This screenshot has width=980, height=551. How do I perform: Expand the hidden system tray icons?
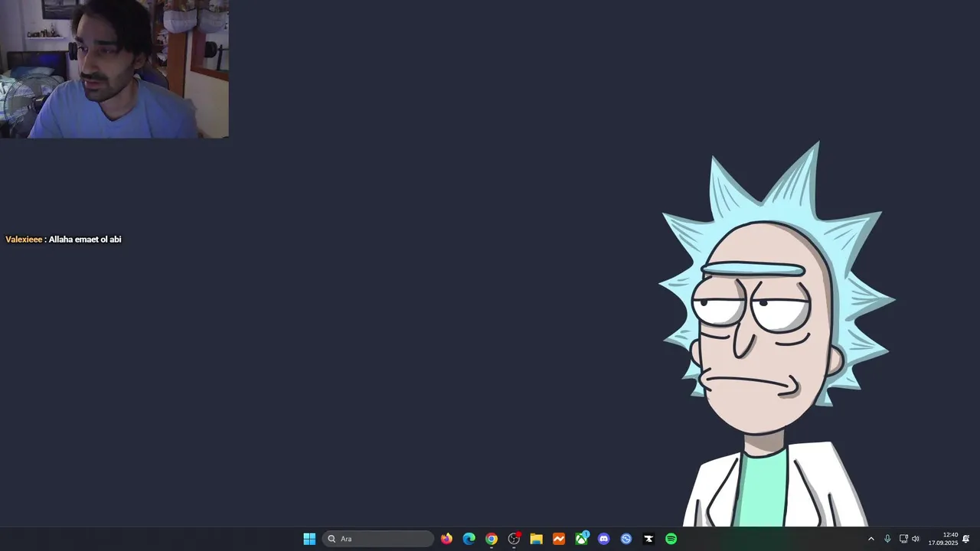(x=871, y=539)
